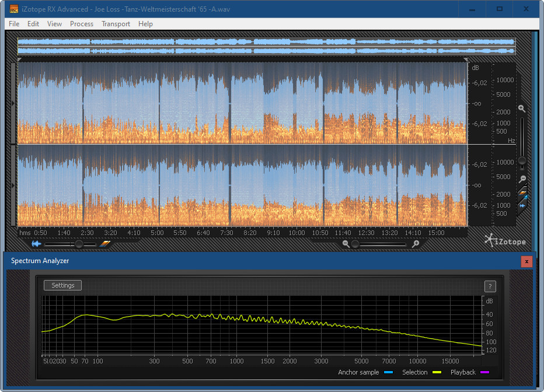Image resolution: width=544 pixels, height=392 pixels.
Task: Click the Settings button in Spectrum Analyzer
Action: pos(62,285)
